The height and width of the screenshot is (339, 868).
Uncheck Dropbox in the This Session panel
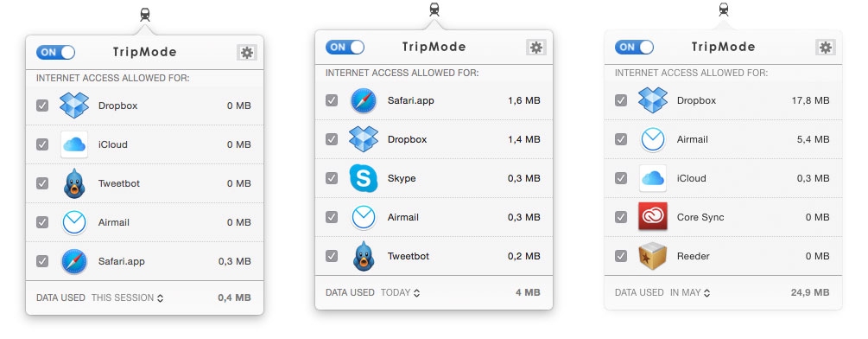pos(42,106)
